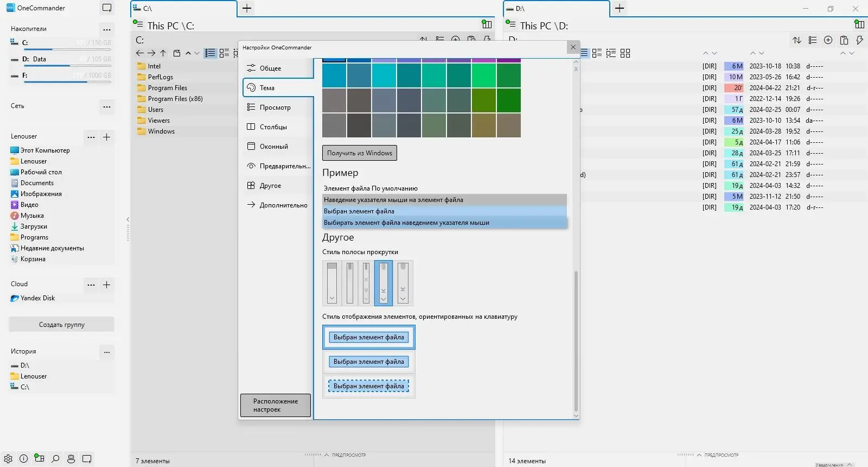Click the lightning actions icon in D: pane
The image size is (868, 467).
tap(859, 40)
